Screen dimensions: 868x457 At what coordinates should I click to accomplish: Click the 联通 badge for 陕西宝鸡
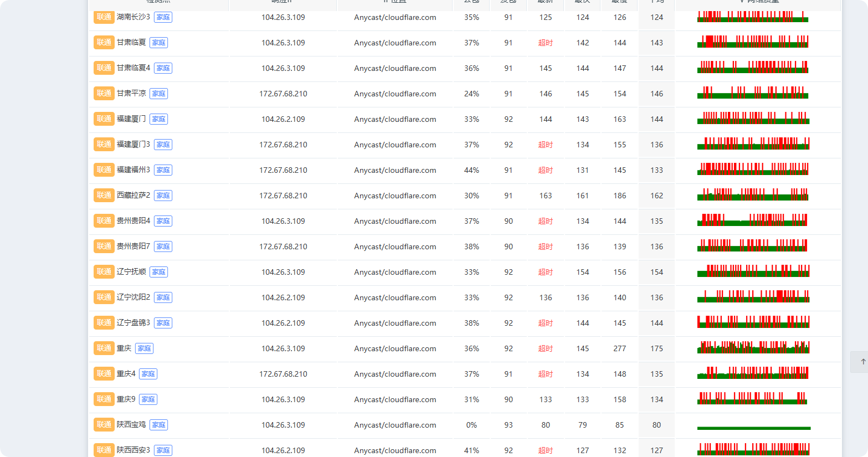[104, 425]
